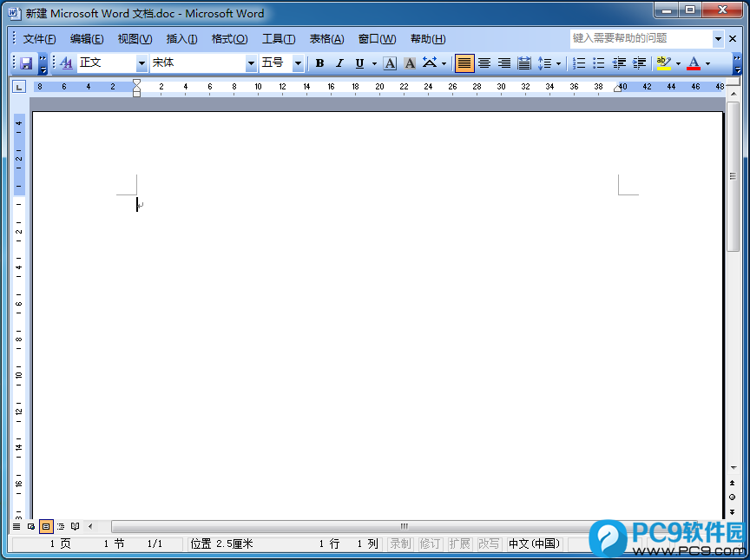Click the tab stop selector at ruler corner
The width and height of the screenshot is (750, 560).
[18, 87]
